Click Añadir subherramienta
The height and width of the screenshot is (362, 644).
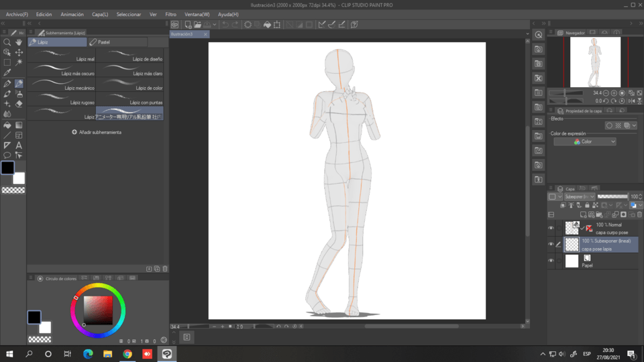pos(97,132)
